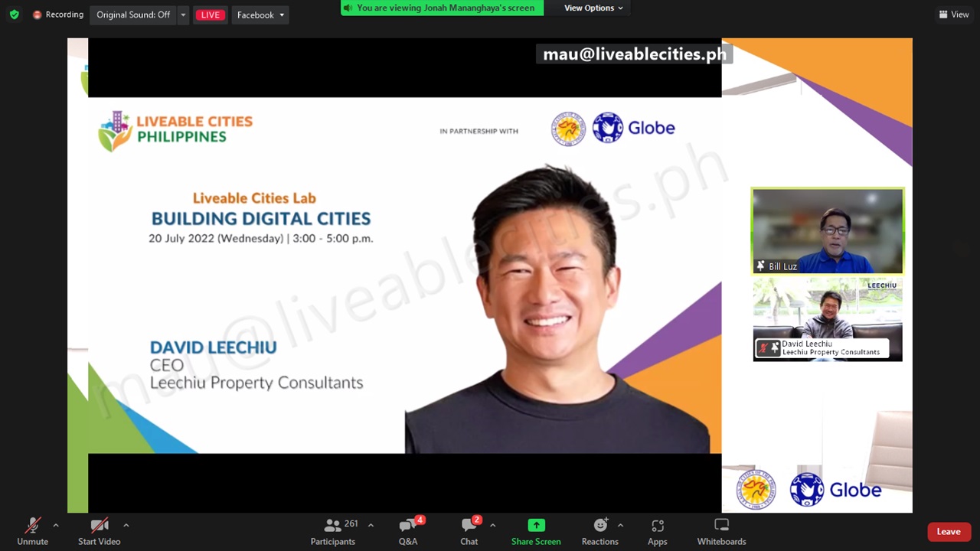This screenshot has height=551, width=980.
Task: Click the View layout button
Action: click(954, 15)
